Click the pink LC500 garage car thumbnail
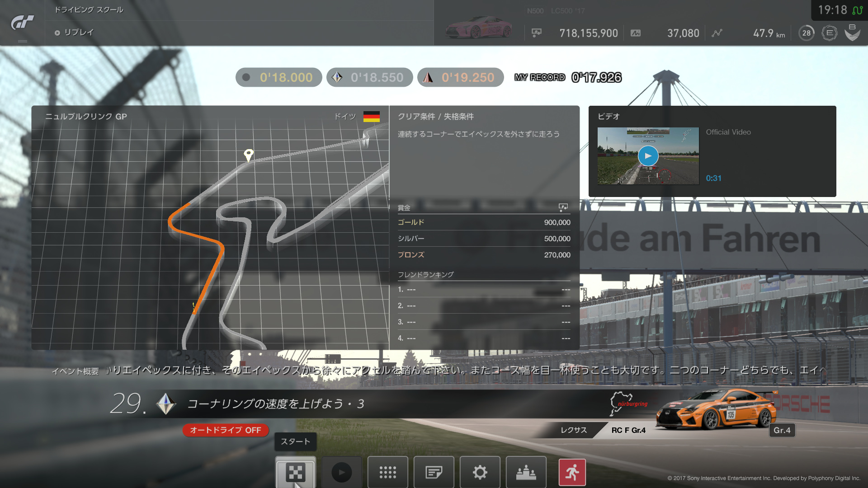The image size is (868, 488). pyautogui.click(x=479, y=28)
